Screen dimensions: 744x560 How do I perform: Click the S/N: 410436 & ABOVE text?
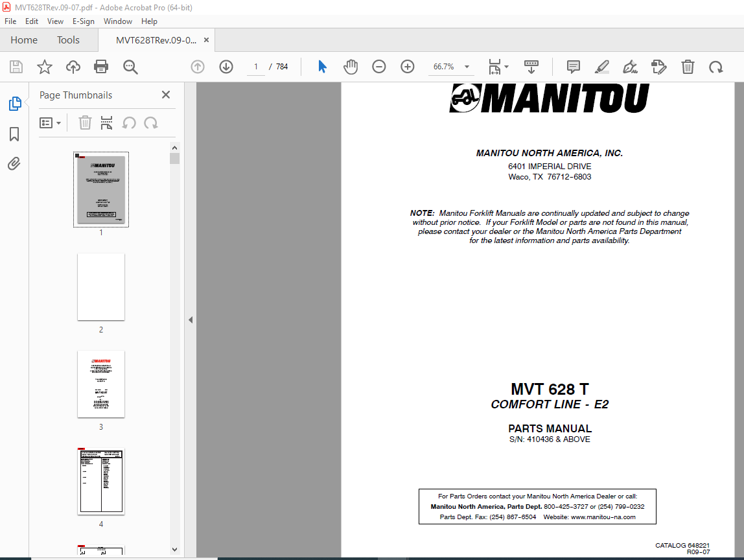tap(550, 439)
